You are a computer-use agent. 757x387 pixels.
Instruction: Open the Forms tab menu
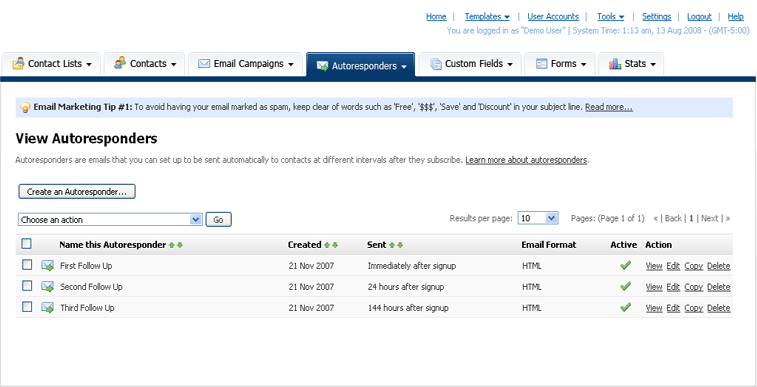(x=584, y=65)
